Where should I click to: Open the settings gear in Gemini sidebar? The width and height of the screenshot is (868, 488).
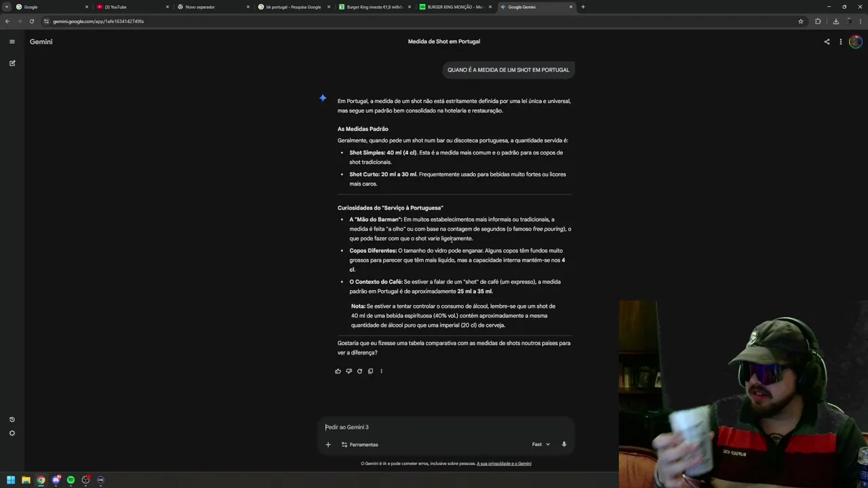point(12,433)
